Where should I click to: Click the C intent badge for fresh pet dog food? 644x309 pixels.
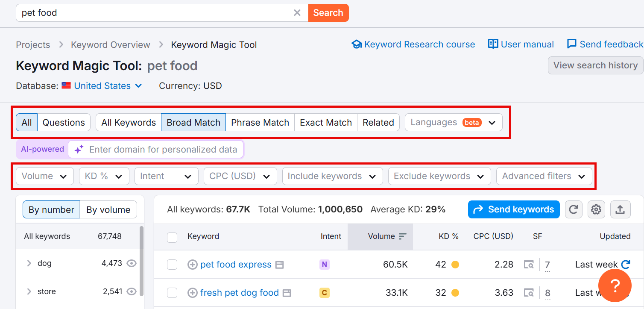(x=325, y=293)
